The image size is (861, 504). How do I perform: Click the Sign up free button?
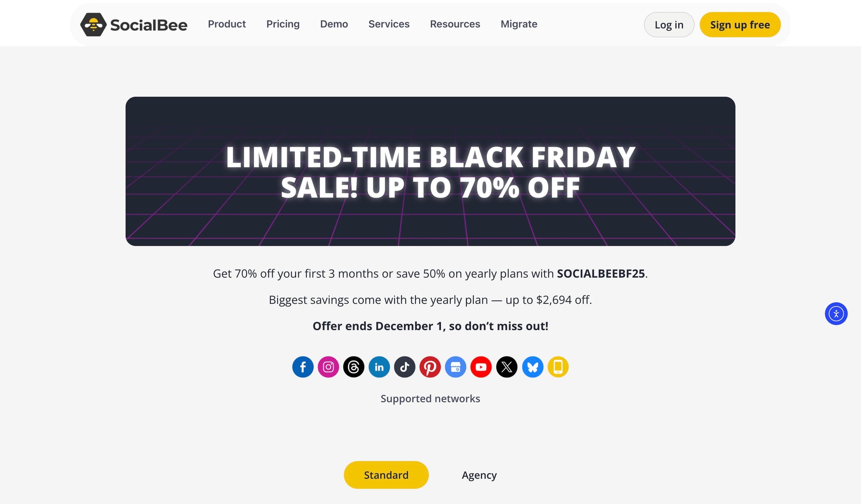tap(740, 25)
